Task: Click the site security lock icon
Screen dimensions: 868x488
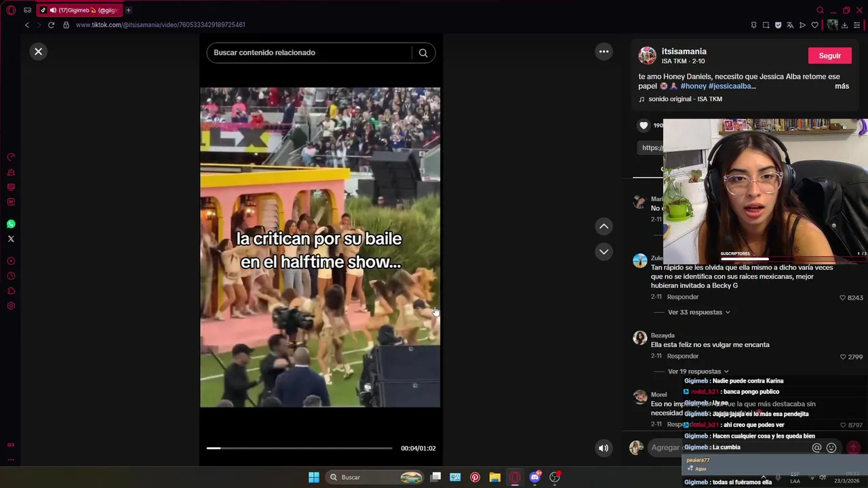Action: coord(66,25)
